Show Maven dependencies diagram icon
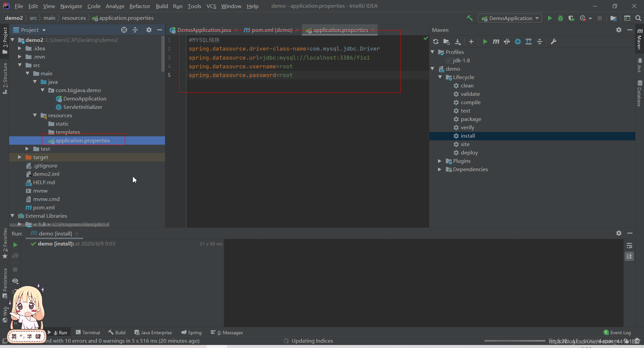 click(x=529, y=42)
